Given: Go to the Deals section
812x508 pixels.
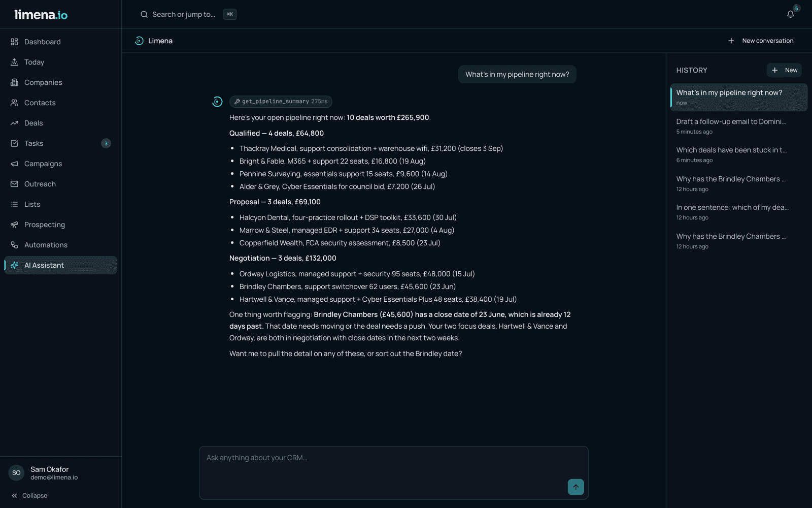Looking at the screenshot, I should click(x=60, y=123).
